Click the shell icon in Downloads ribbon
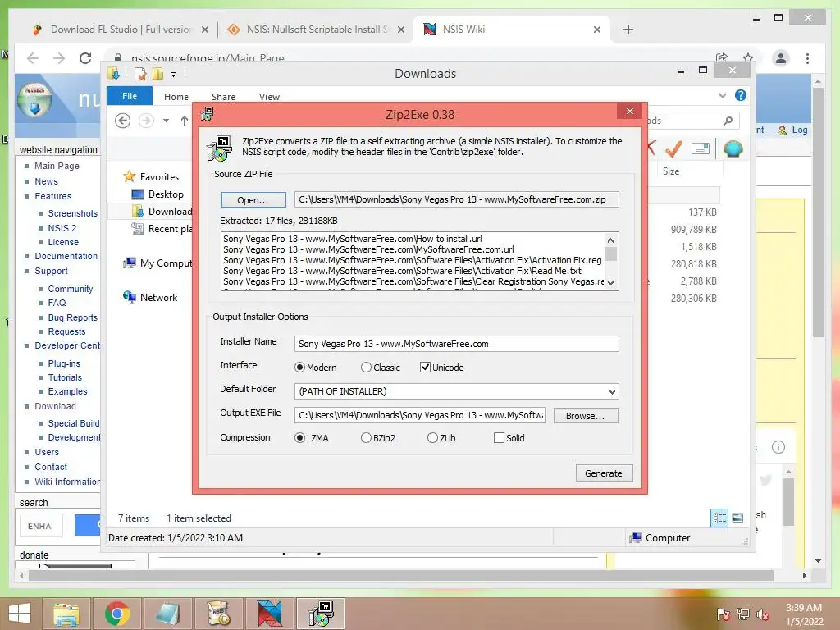 click(x=733, y=148)
